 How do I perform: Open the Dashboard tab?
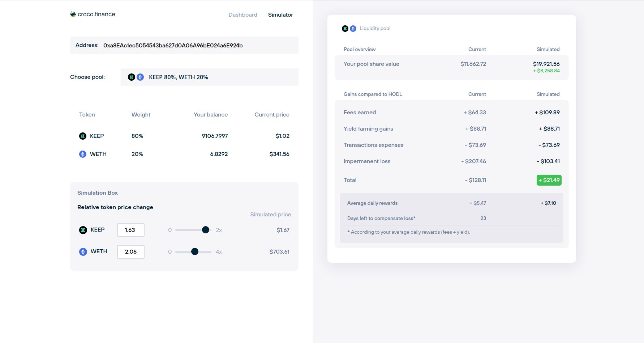[243, 15]
